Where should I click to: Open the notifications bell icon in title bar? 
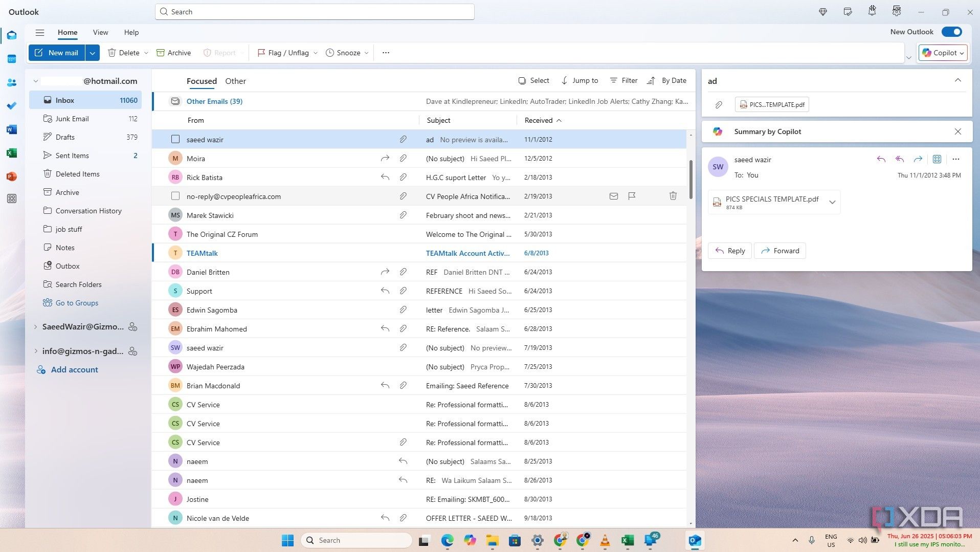(x=872, y=11)
